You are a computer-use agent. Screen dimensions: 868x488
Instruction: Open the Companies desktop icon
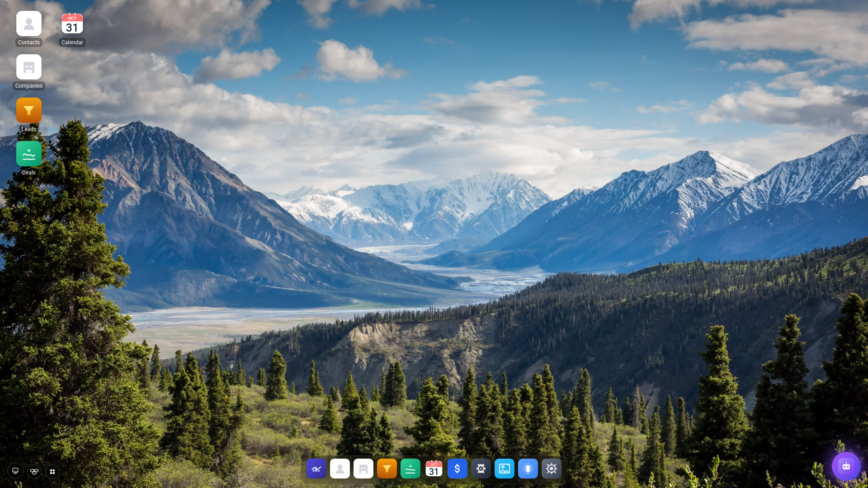(x=29, y=67)
